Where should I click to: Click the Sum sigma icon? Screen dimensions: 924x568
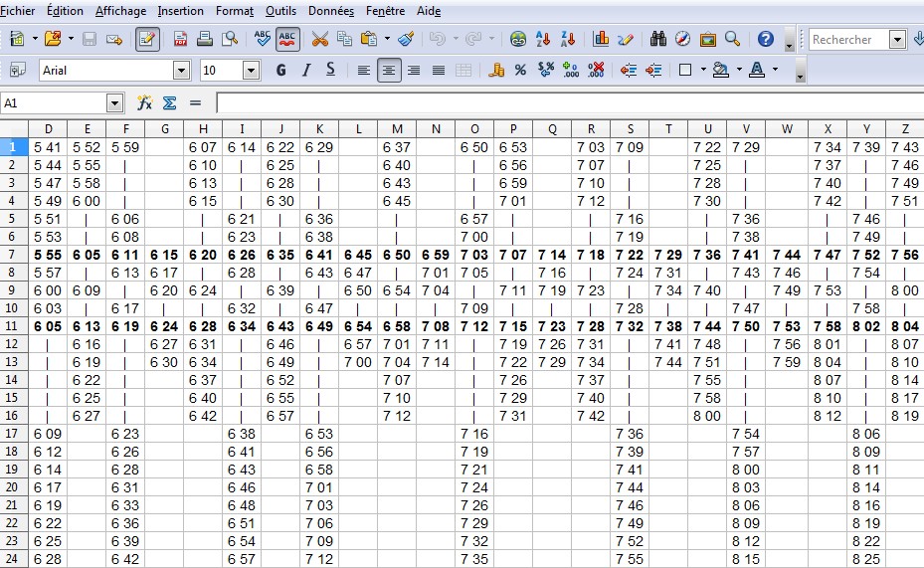[170, 103]
